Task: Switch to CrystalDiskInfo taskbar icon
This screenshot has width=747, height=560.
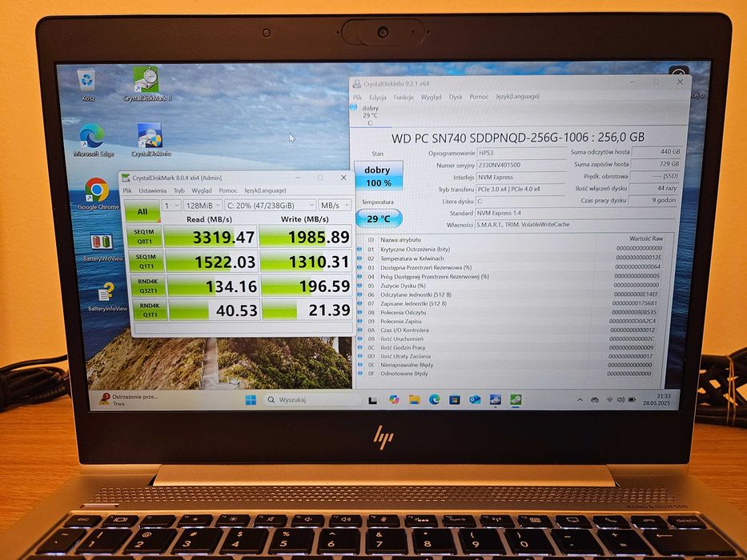Action: [496, 400]
